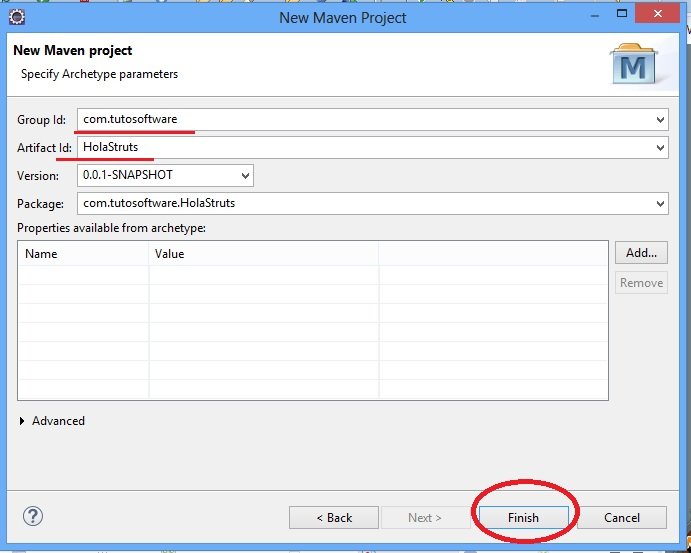The width and height of the screenshot is (691, 553).
Task: Click the Name column header
Action: point(83,254)
